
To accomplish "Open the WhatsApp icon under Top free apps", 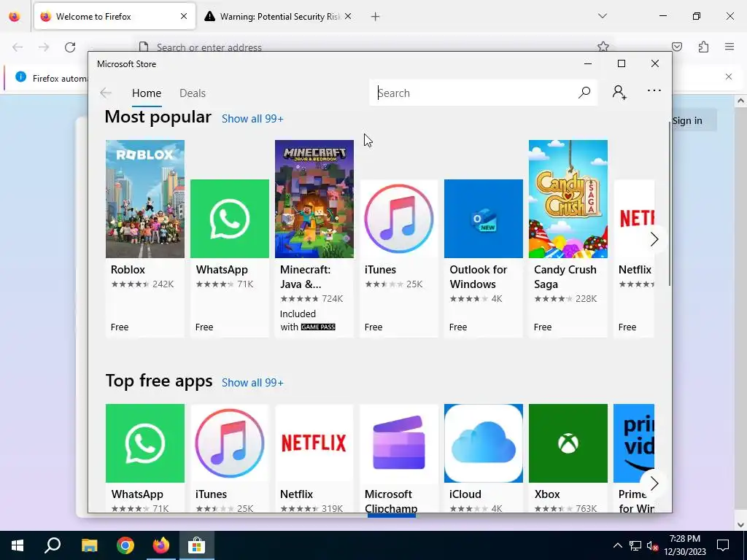I will click(145, 443).
